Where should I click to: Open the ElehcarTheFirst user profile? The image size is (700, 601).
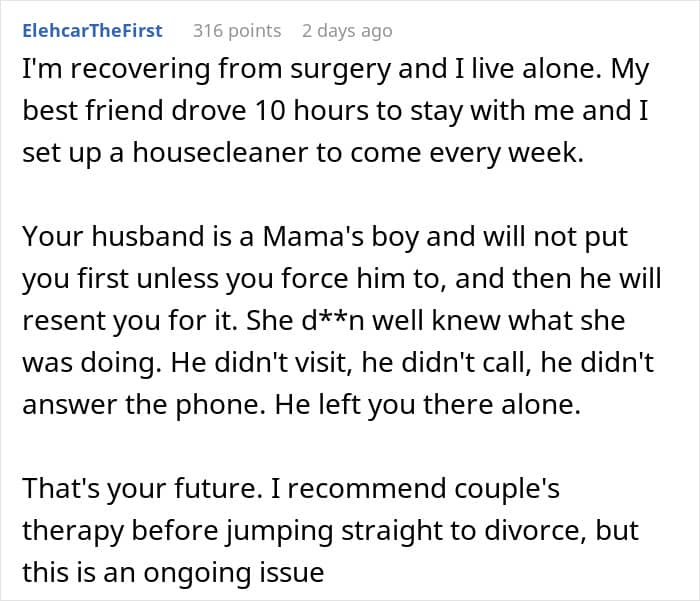point(91,30)
